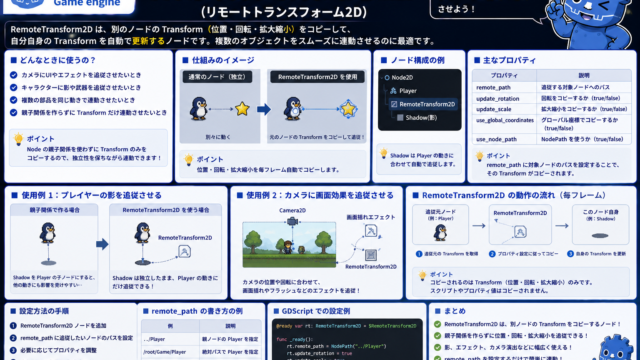Click the 通常のノード（独立）label tab

(217, 77)
